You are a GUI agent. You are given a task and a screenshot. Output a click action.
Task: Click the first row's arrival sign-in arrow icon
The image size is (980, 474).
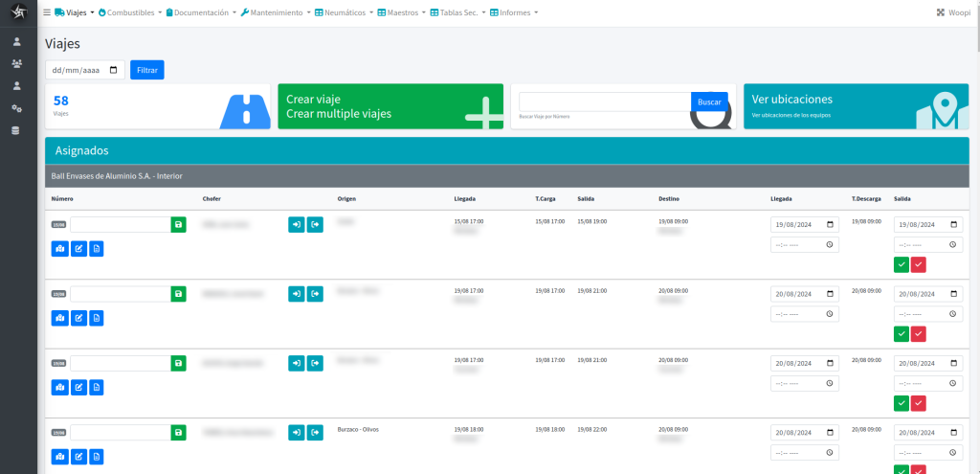coord(297,224)
